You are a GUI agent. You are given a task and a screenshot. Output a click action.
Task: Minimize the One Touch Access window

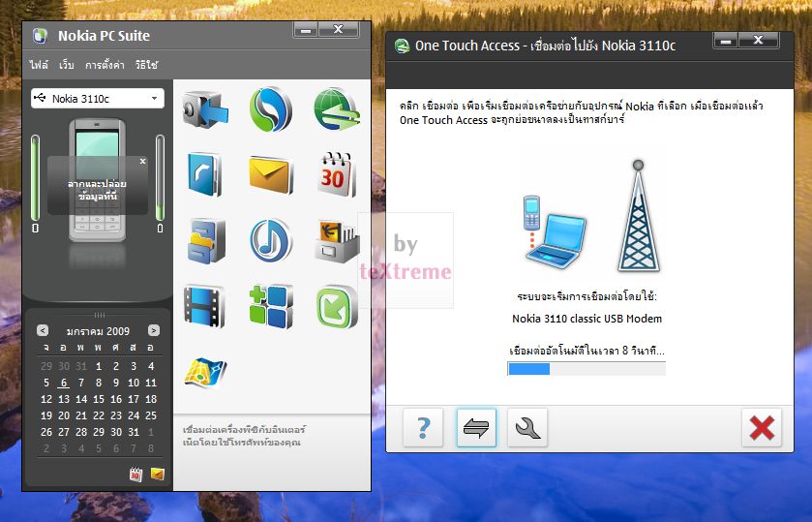(726, 41)
